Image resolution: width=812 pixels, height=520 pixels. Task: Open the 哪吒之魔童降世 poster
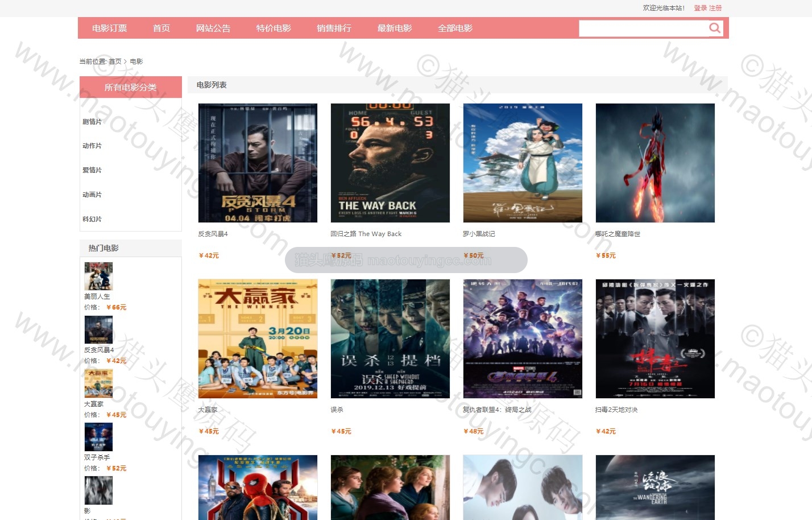[655, 163]
